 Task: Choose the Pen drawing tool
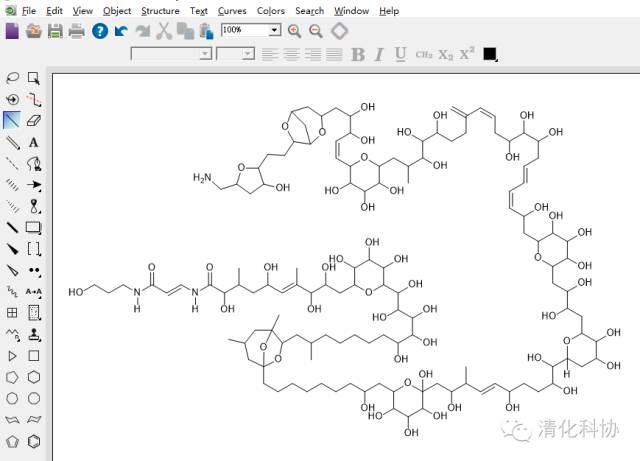34,163
